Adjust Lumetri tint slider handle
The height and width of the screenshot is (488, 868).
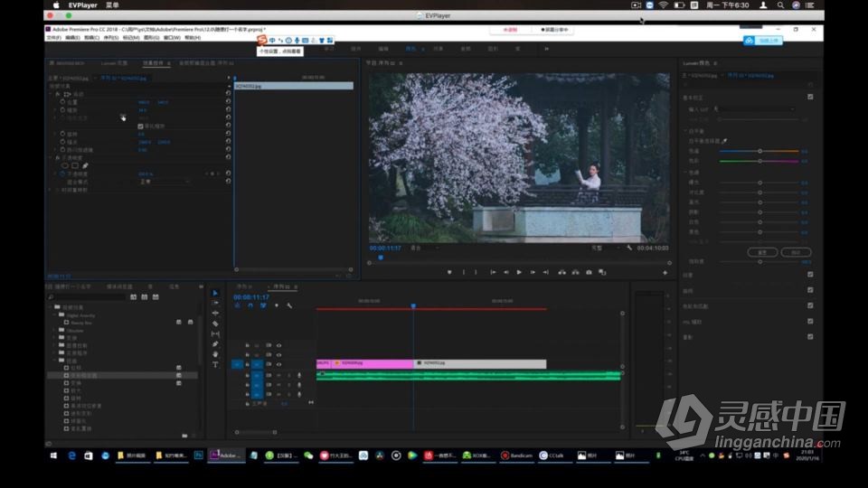click(760, 161)
